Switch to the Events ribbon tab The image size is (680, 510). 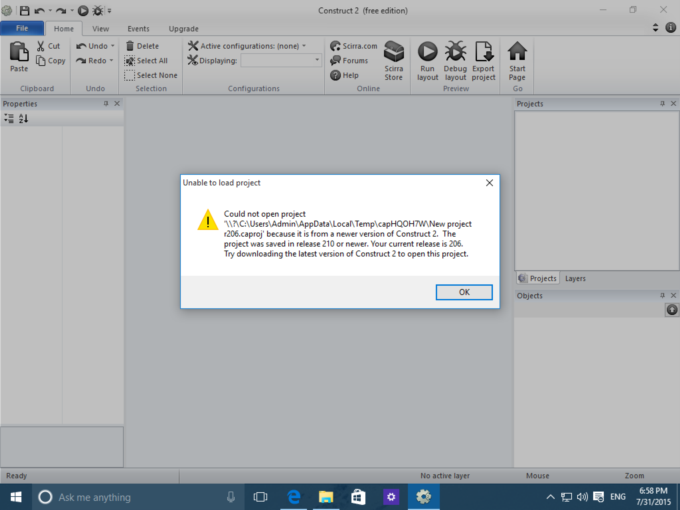pos(138,29)
